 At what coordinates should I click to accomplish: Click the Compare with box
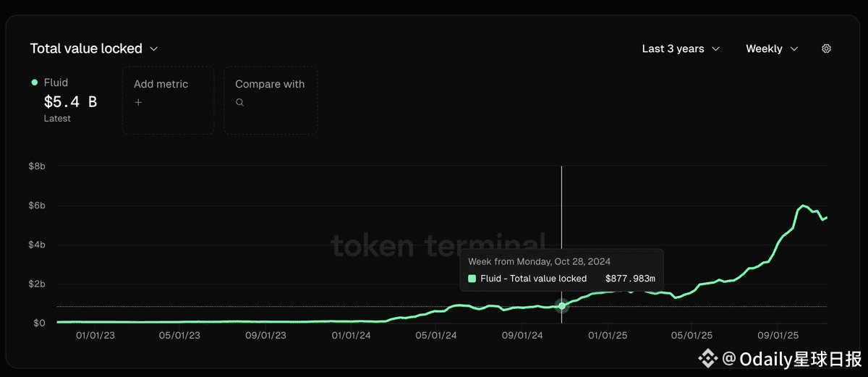(x=270, y=100)
